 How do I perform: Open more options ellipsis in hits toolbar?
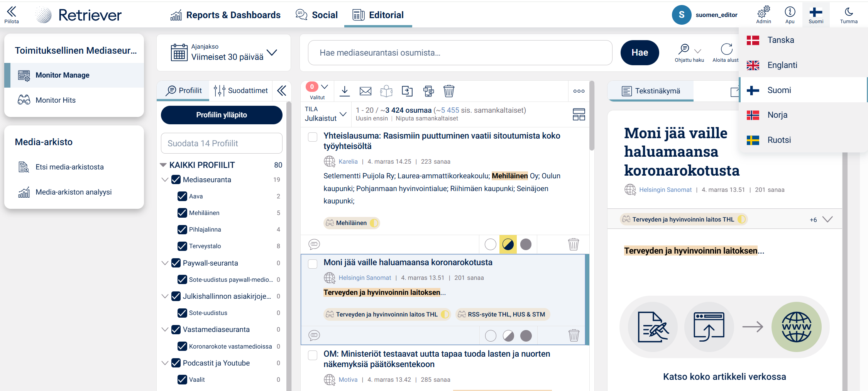[x=579, y=91]
